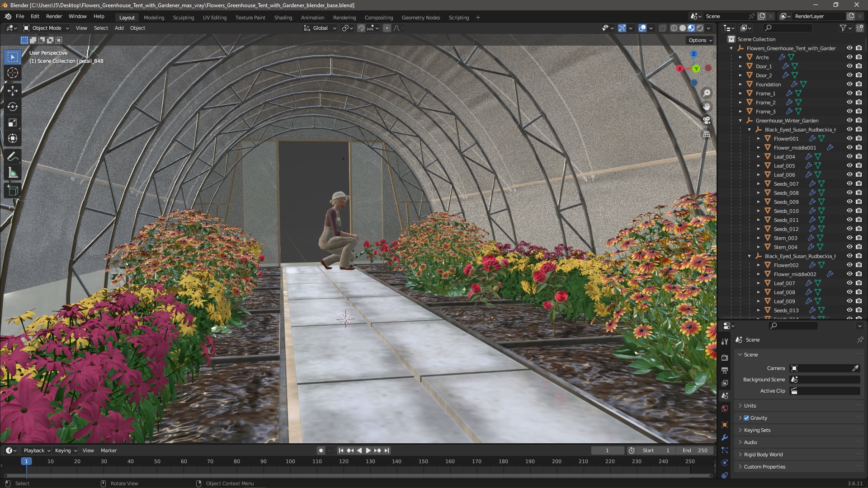Click the zoom view magnifier icon

click(x=707, y=93)
